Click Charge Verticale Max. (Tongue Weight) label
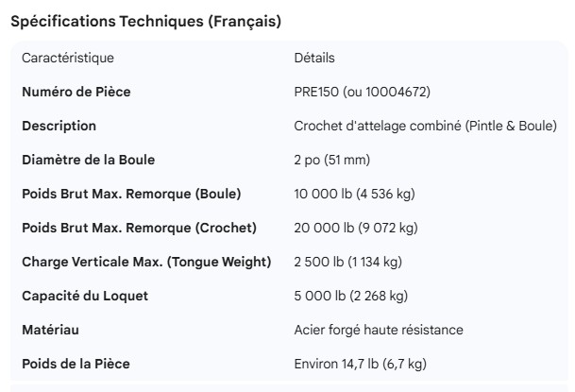Screen dimensions: 575x392 (146, 262)
